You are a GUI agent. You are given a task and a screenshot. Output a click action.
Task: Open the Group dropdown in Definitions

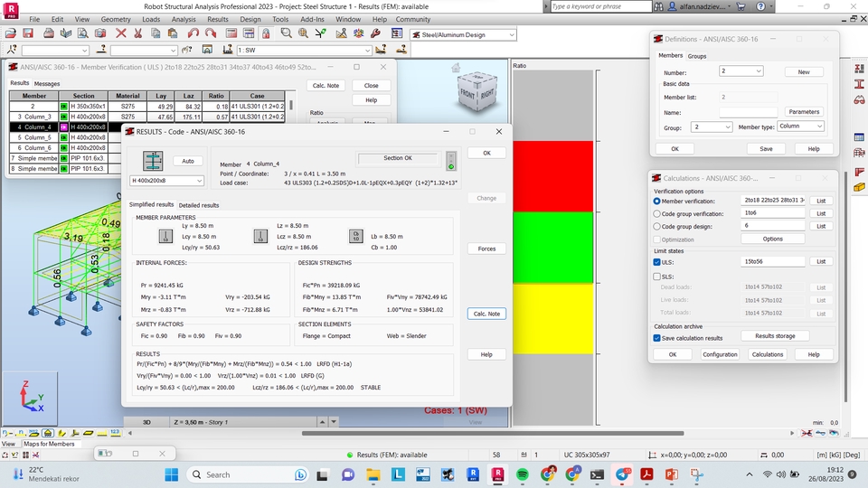pyautogui.click(x=727, y=127)
